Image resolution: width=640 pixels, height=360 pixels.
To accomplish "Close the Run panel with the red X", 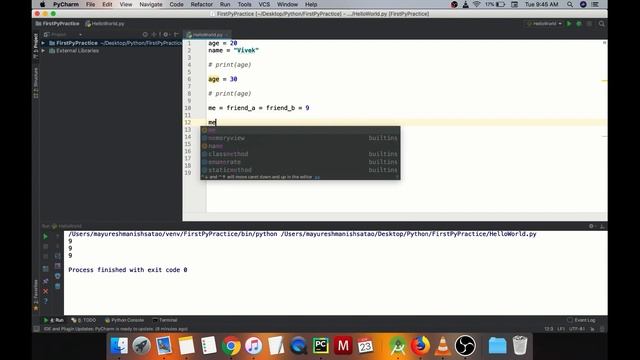I will (45, 291).
